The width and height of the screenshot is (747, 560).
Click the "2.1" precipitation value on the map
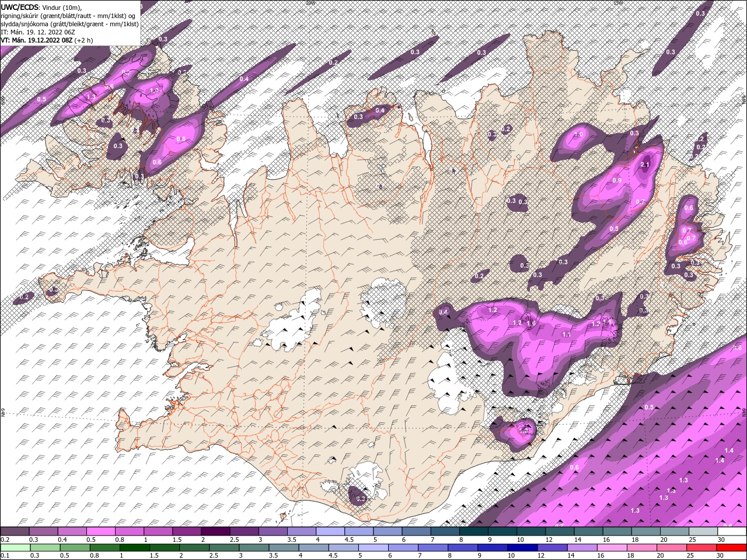click(x=645, y=165)
